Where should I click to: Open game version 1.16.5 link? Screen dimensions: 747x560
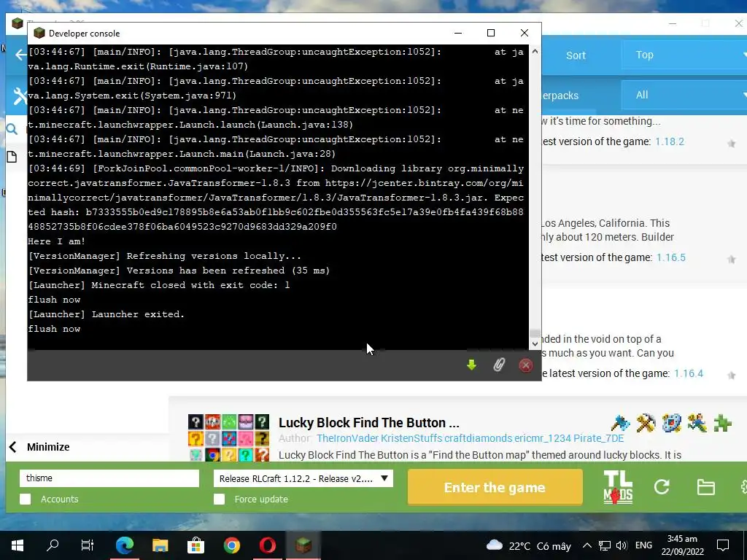[x=671, y=257]
